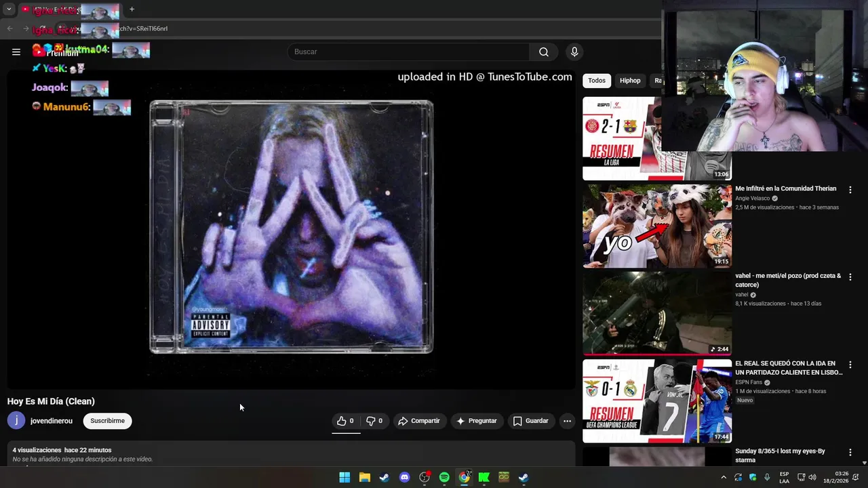Viewport: 868px width, 488px height.
Task: Click the speaker volume icon in tray
Action: coord(812,477)
